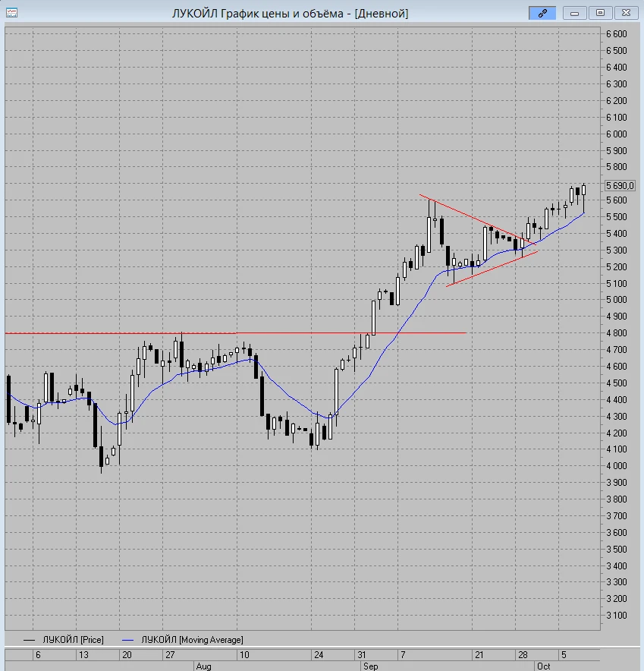Select the upper descending red triangle trendline
644x671 pixels.
click(477, 219)
